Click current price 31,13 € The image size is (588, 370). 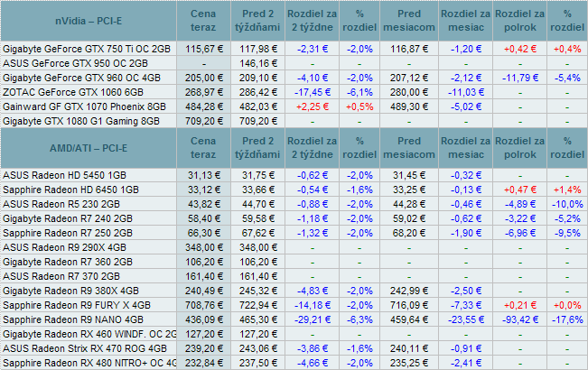pyautogui.click(x=203, y=175)
